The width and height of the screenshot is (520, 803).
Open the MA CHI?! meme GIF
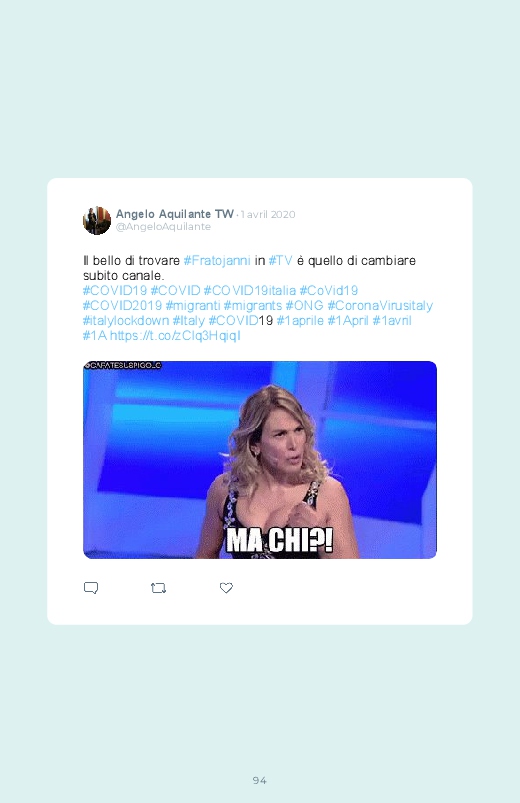(260, 460)
